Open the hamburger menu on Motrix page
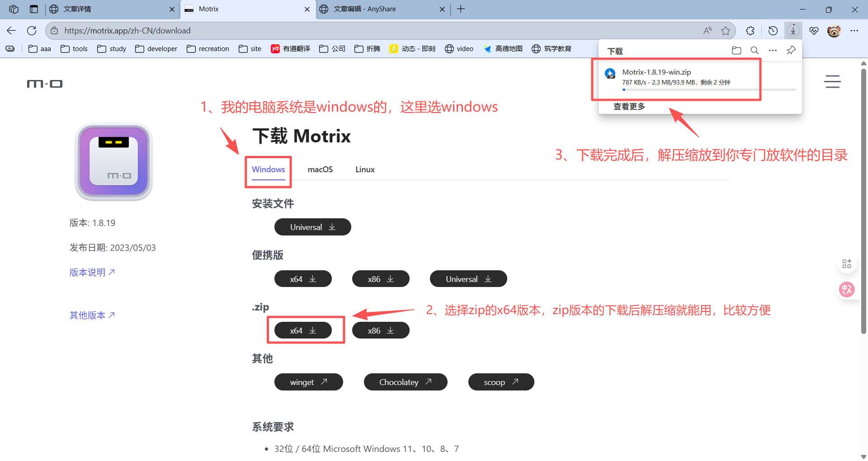Screen dimensions: 868x461 tap(832, 82)
